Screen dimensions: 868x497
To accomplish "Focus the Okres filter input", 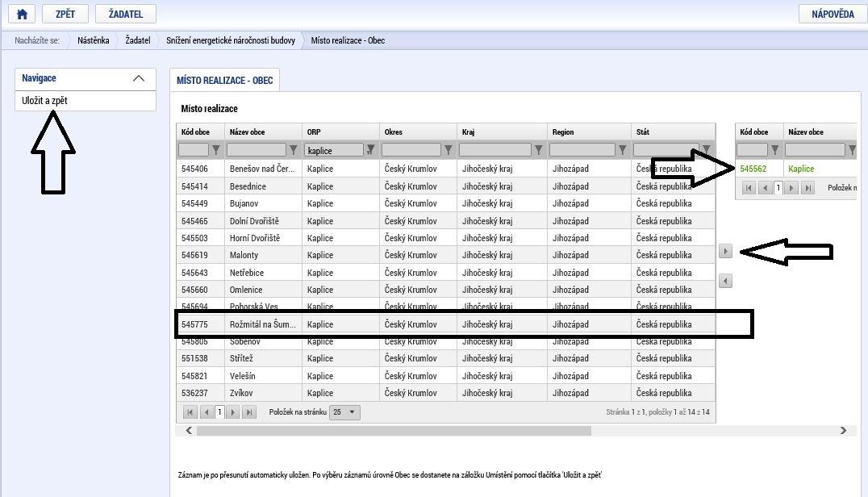I will 411,150.
